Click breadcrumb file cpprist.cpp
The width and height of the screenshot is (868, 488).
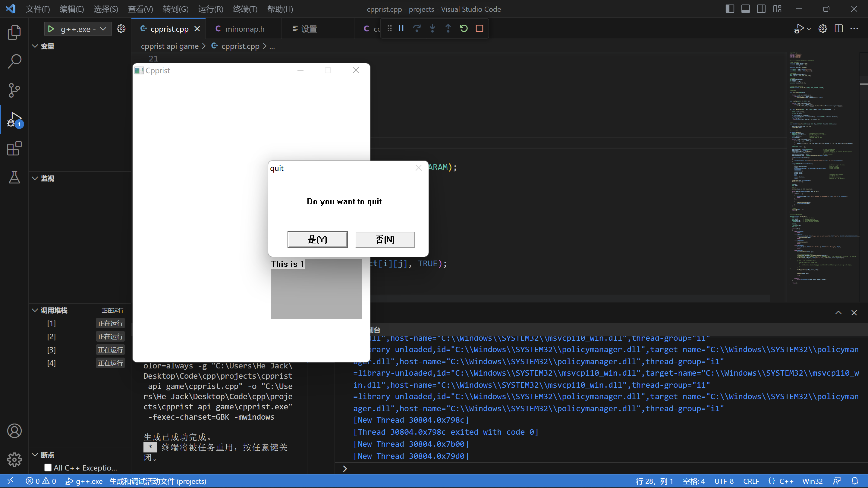click(x=240, y=46)
